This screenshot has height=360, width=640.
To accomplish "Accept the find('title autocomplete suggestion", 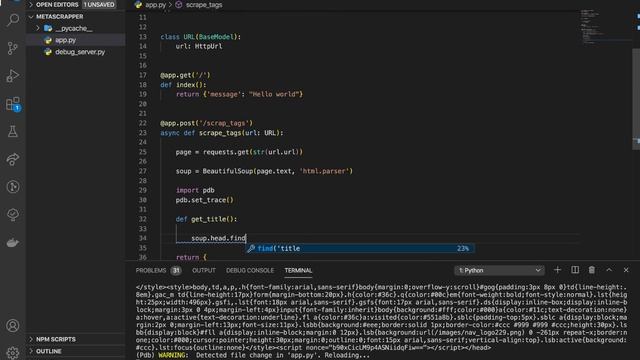I will (360, 248).
